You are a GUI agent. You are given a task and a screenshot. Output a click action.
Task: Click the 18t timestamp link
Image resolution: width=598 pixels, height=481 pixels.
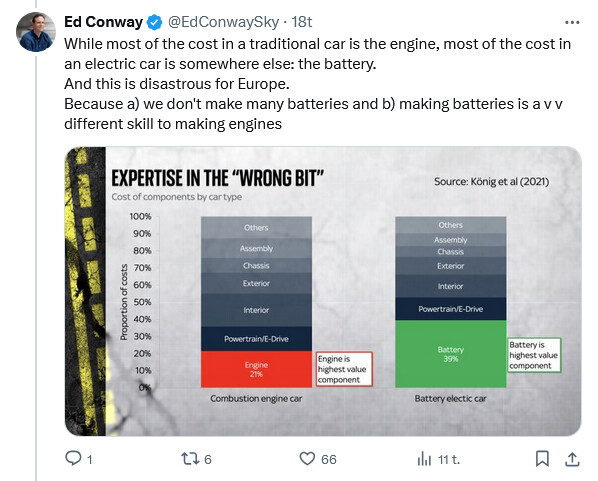point(302,22)
